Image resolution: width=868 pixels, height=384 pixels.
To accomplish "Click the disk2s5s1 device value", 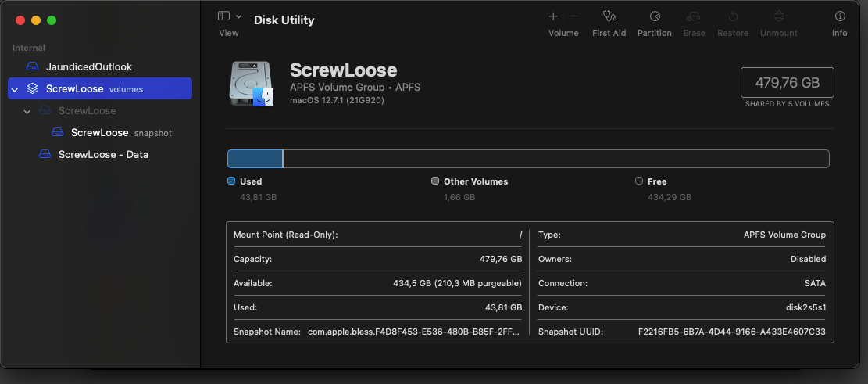I will click(805, 307).
